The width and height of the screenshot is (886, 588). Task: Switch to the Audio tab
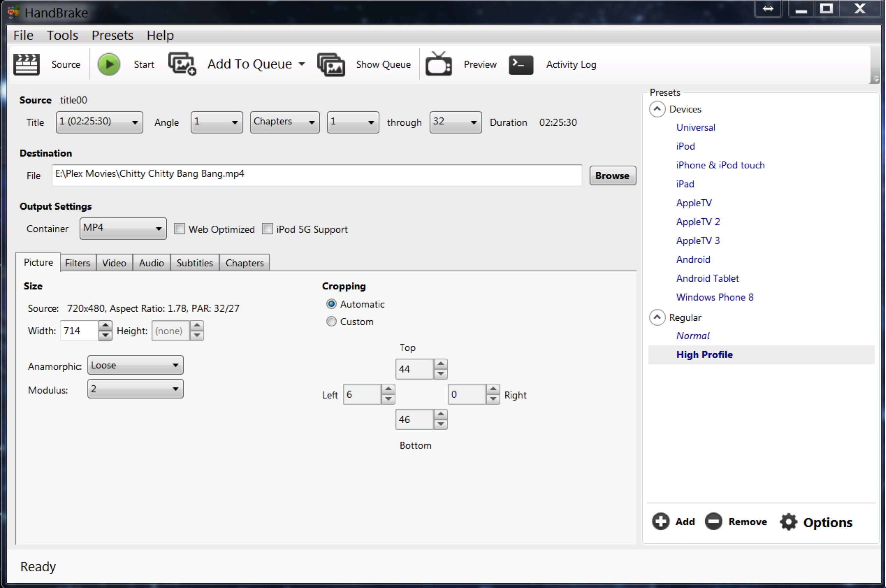[152, 263]
